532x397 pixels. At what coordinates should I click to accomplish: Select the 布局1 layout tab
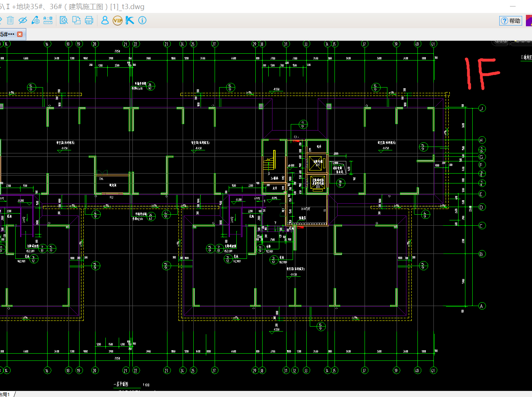tap(5, 394)
